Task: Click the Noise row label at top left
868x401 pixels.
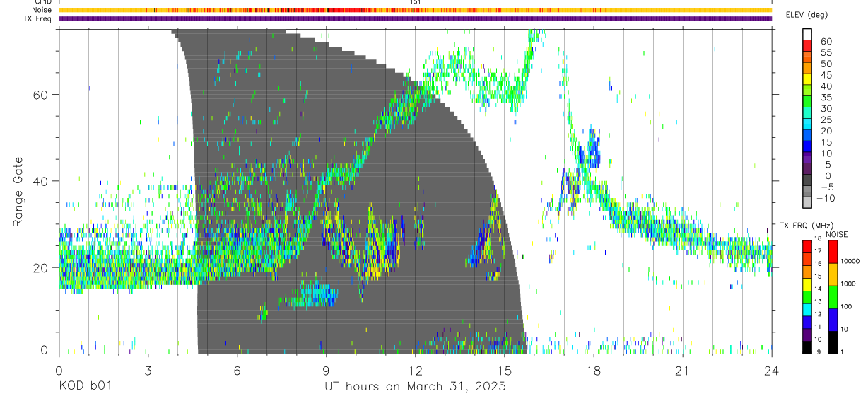Action: click(42, 10)
